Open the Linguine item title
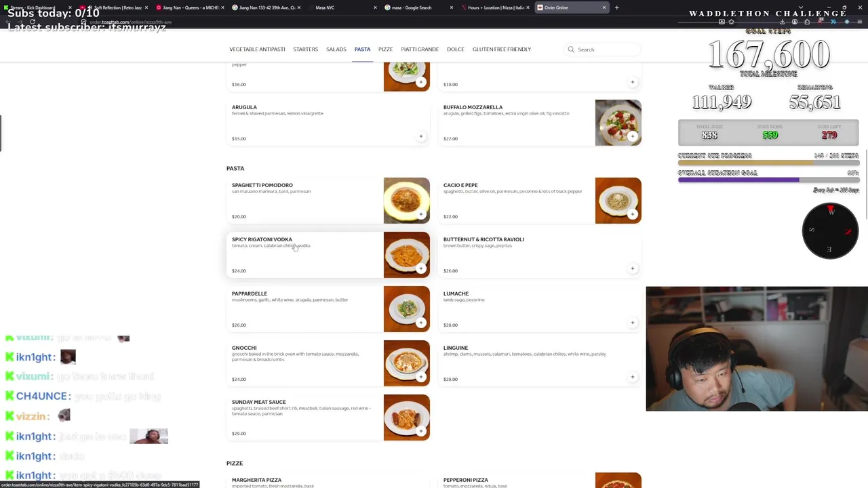The width and height of the screenshot is (868, 488). (456, 348)
